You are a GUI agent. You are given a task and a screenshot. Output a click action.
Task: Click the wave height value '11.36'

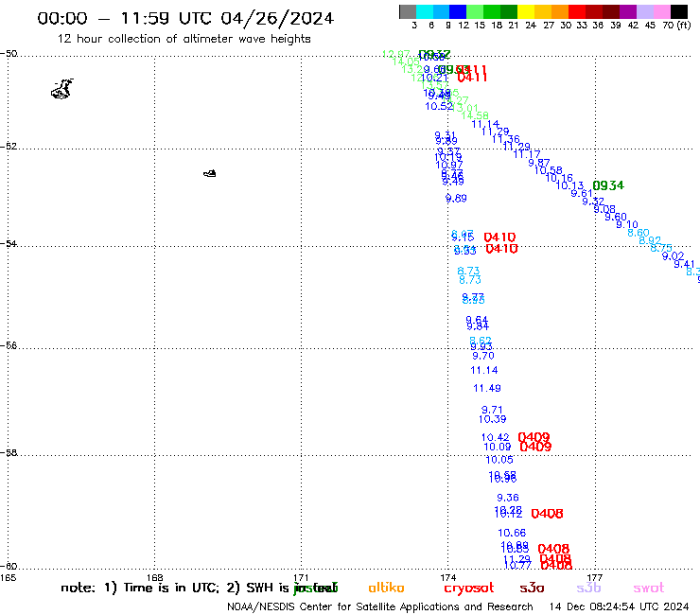click(x=506, y=139)
